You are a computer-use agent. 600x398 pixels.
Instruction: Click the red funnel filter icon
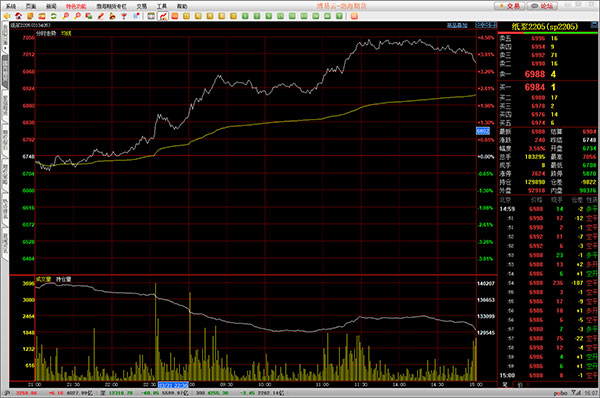[124, 16]
